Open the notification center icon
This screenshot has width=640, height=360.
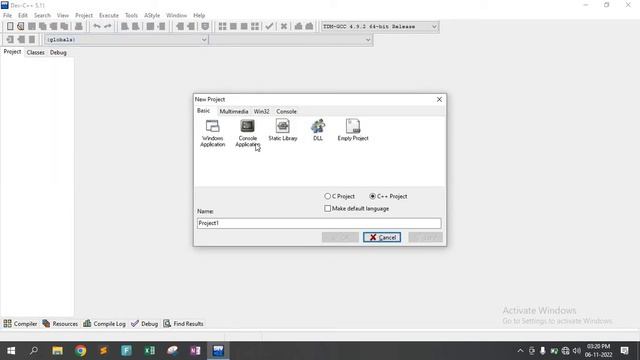point(624,351)
